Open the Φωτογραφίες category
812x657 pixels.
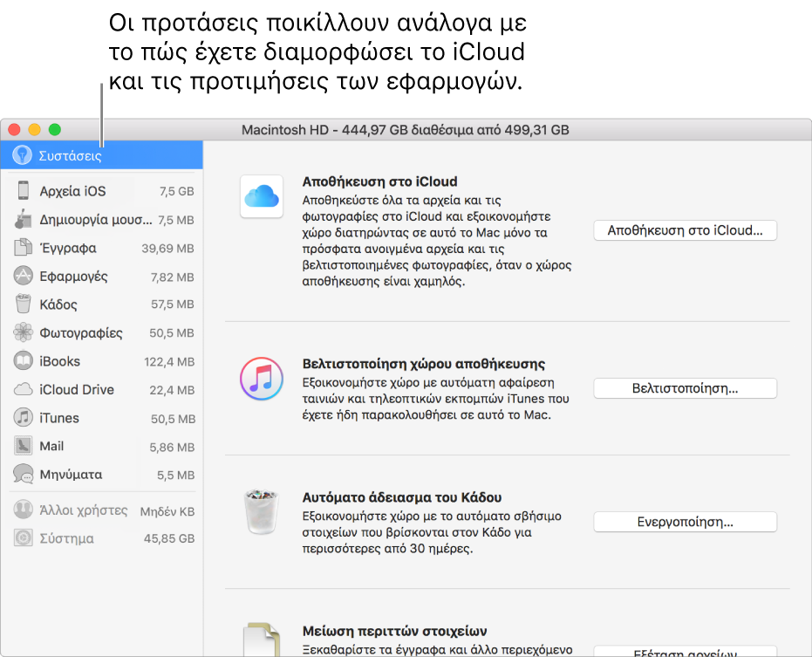point(101,332)
